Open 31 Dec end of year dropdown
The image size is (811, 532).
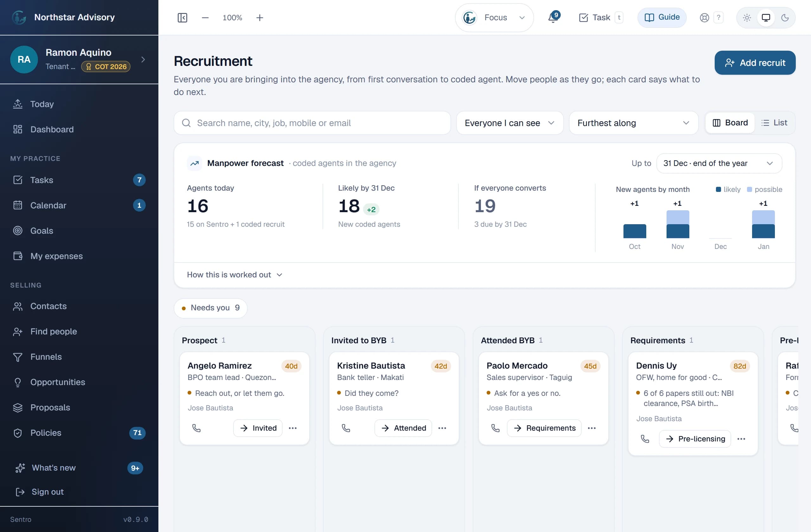click(x=719, y=163)
